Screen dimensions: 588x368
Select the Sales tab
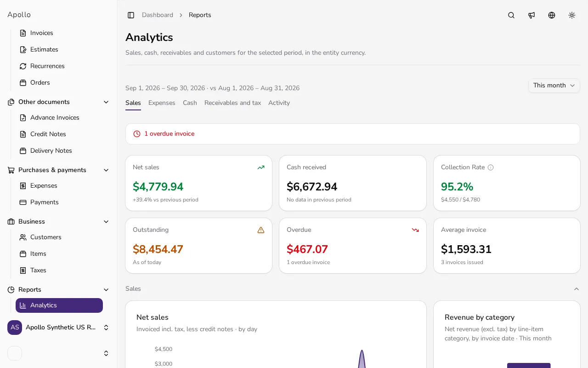(x=133, y=103)
